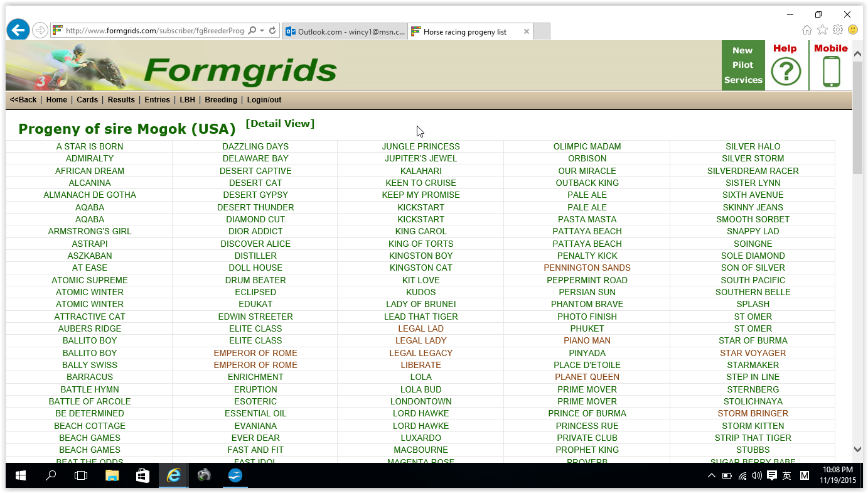This screenshot has height=493, width=868.
Task: Open a new blank browser tab
Action: pos(542,31)
